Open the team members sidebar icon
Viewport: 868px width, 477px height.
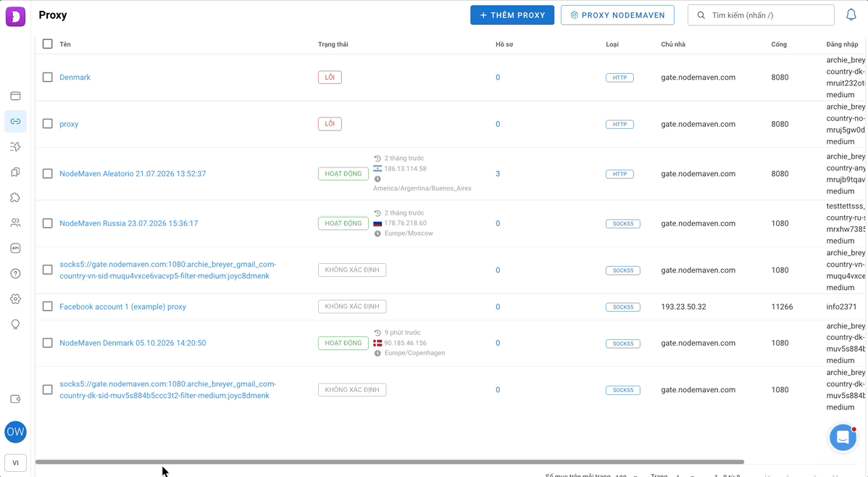15,223
